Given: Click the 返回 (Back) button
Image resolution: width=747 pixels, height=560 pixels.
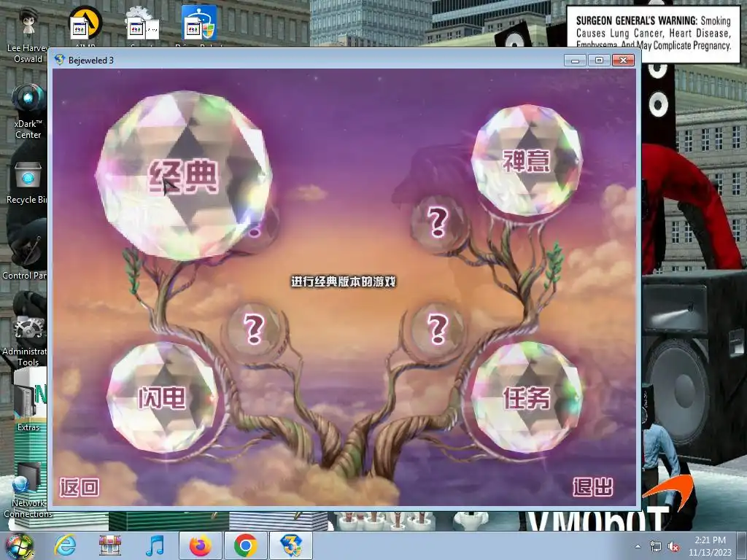Looking at the screenshot, I should click(80, 487).
